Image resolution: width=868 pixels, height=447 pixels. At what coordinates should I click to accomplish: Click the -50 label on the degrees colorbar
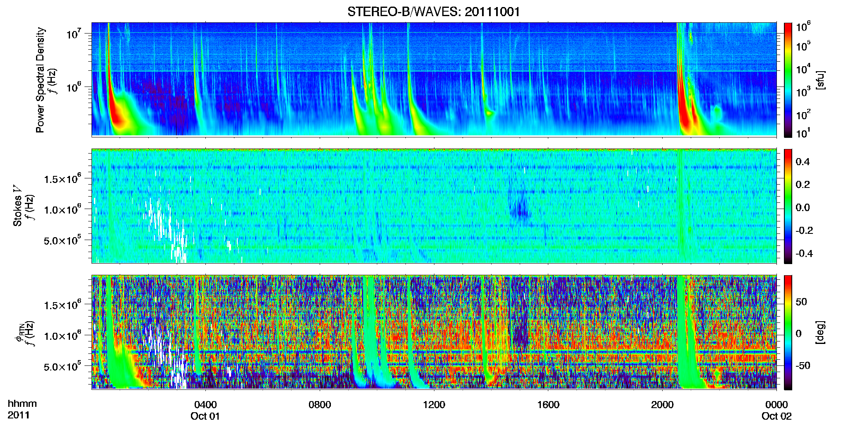803,366
